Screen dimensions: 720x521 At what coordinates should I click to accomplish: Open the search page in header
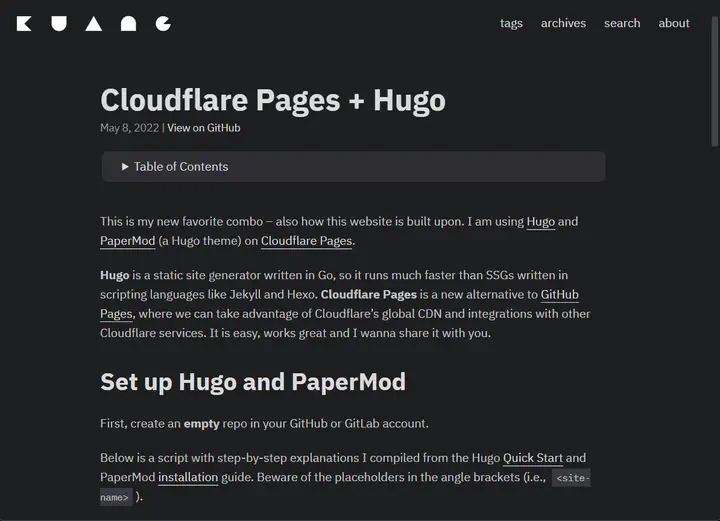coord(622,23)
